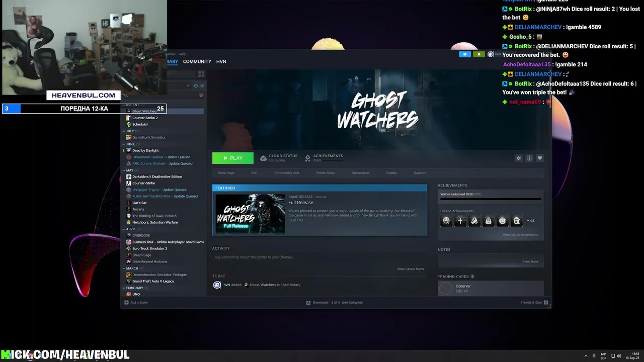Image resolution: width=644 pixels, height=362 pixels.
Task: Open the Steam profile avatar in top bar
Action: tap(491, 54)
